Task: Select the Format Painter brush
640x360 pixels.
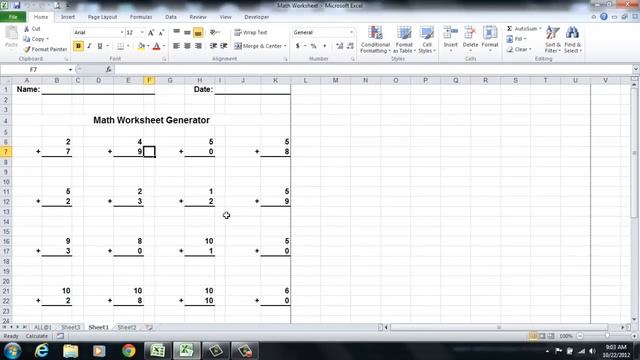Action: tap(27, 49)
